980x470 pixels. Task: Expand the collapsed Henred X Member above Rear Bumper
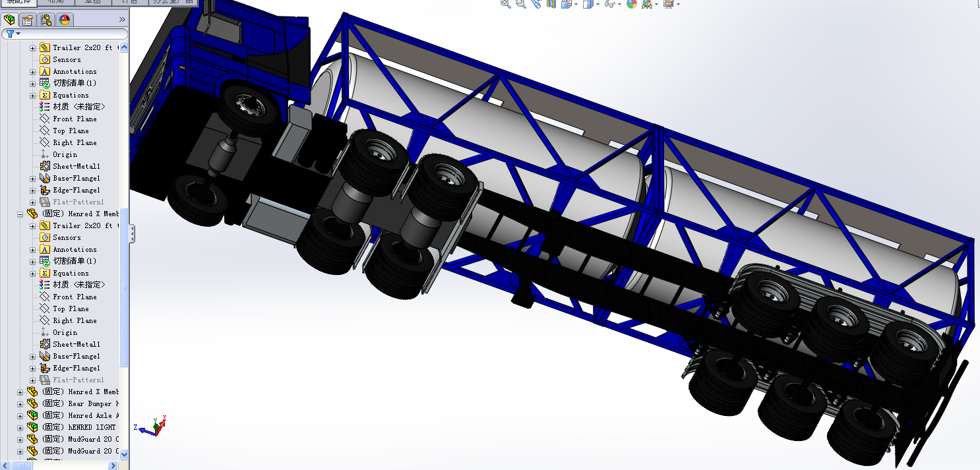click(x=20, y=392)
